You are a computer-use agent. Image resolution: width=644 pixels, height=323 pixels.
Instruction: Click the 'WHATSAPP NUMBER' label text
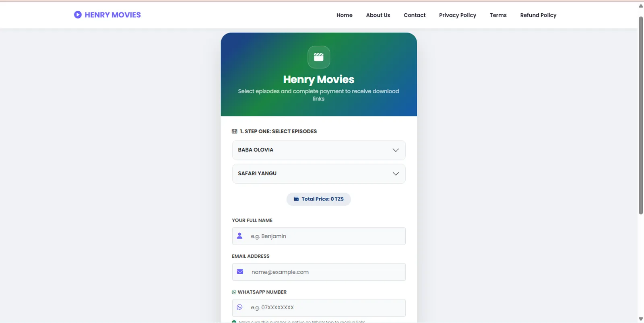262,292
